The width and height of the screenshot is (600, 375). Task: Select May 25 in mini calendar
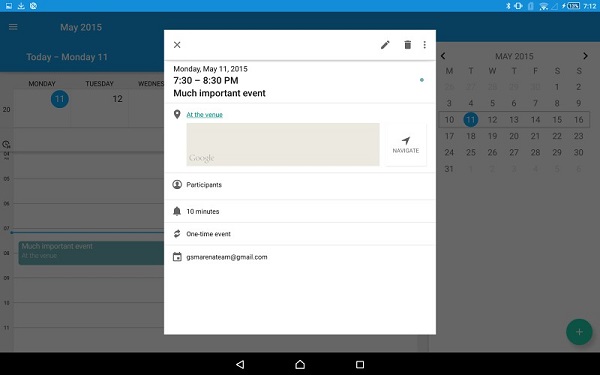[x=471, y=152]
